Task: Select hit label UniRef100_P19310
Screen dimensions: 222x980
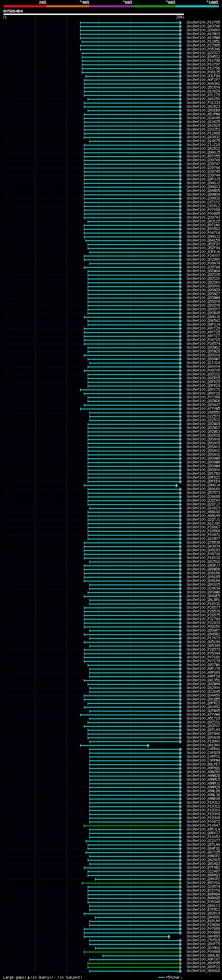Action: (x=203, y=810)
